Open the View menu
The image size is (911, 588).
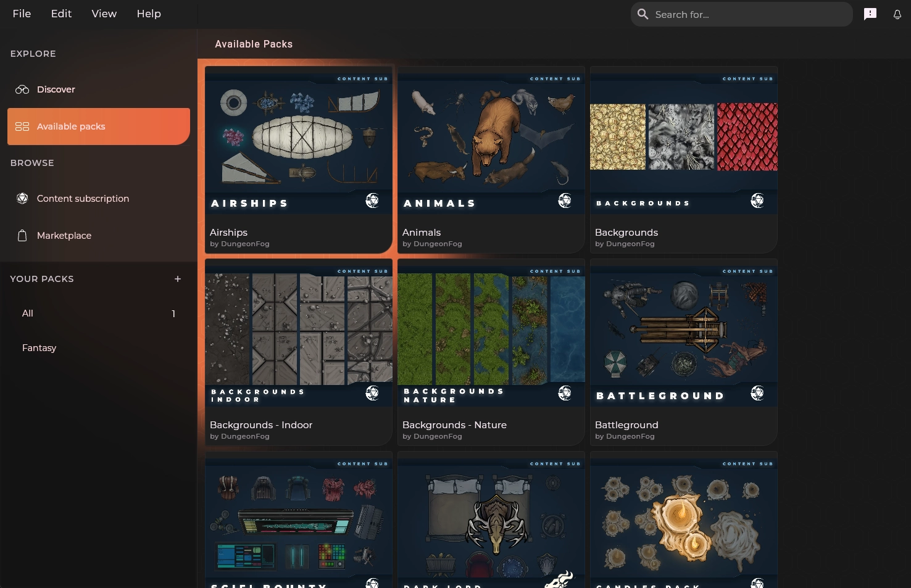(x=104, y=14)
